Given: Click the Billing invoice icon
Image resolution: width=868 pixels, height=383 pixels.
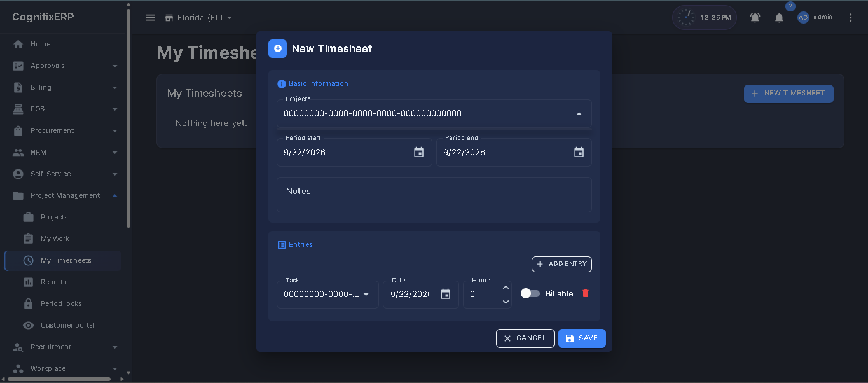Looking at the screenshot, I should [x=18, y=87].
